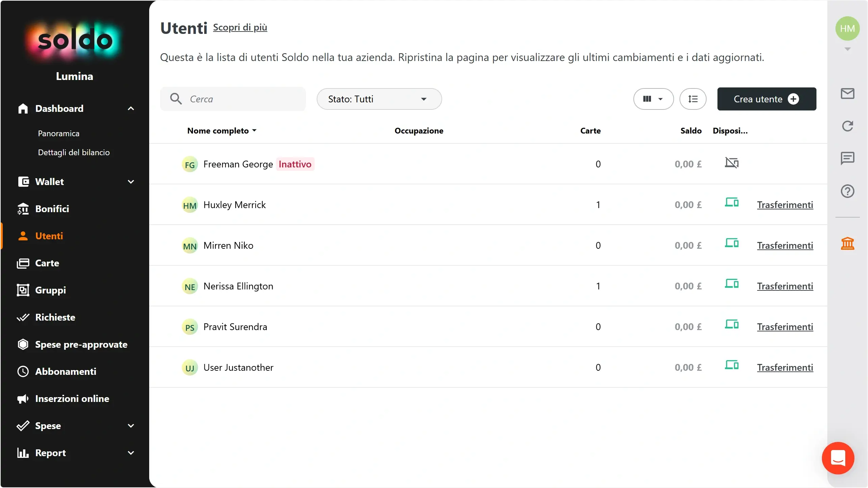Open the Stato: Tutti filter dropdown
The image size is (868, 488).
tap(379, 99)
